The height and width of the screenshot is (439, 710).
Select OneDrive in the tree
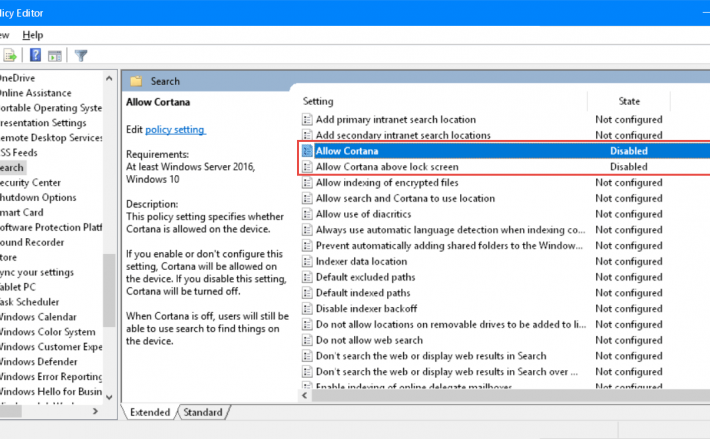(17, 78)
